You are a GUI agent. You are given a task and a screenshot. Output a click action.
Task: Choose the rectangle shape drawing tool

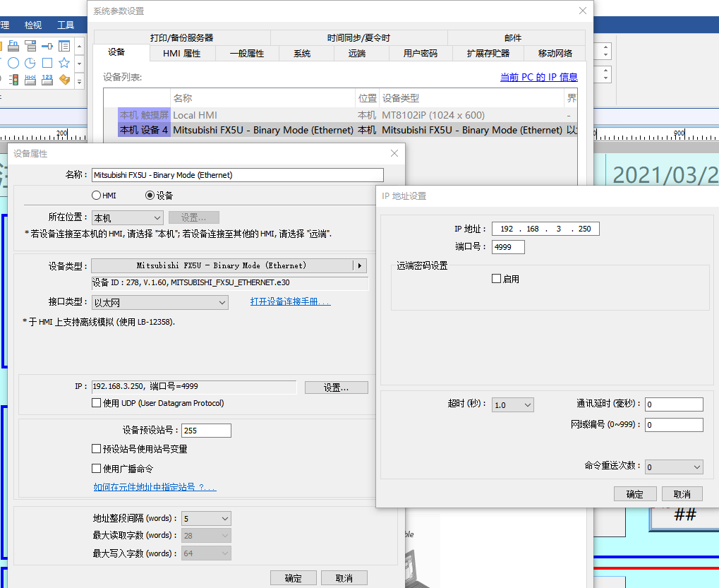pos(47,63)
